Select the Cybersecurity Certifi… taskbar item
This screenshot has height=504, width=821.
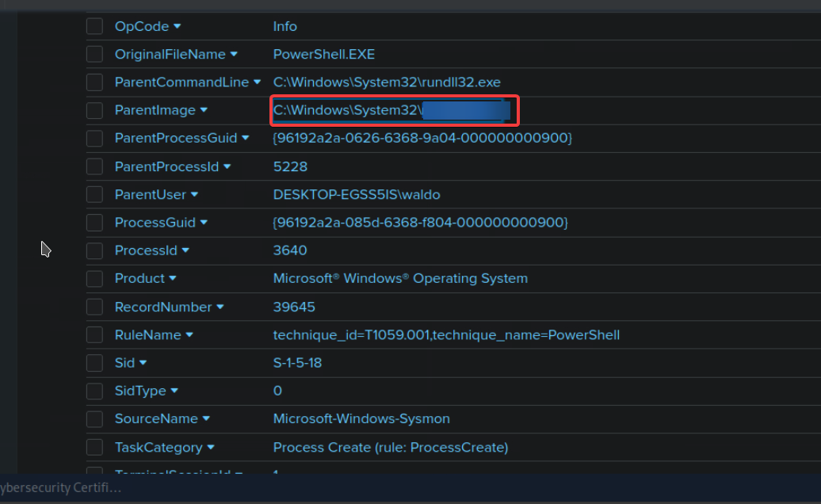61,488
